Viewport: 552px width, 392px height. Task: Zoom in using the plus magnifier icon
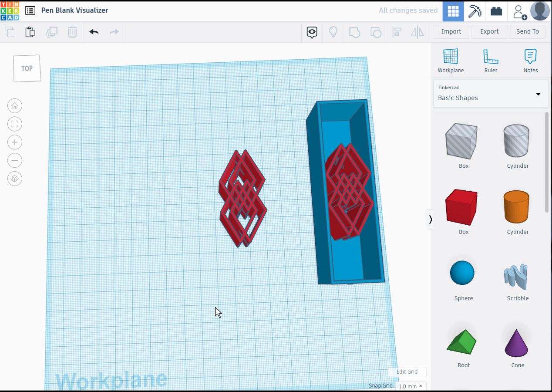tap(15, 142)
